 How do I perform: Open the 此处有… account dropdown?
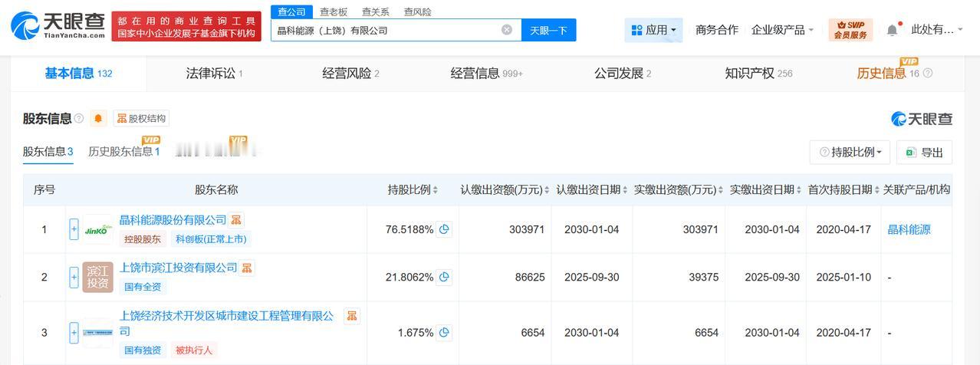point(938,30)
